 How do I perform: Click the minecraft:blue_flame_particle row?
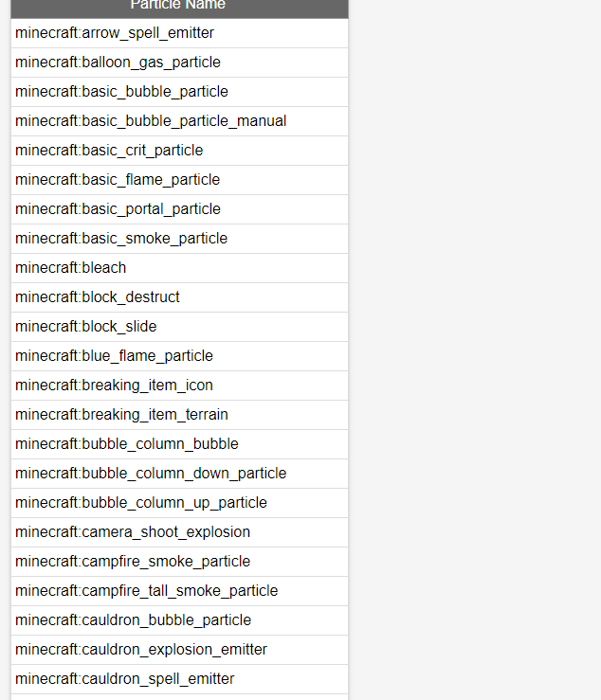coord(179,356)
